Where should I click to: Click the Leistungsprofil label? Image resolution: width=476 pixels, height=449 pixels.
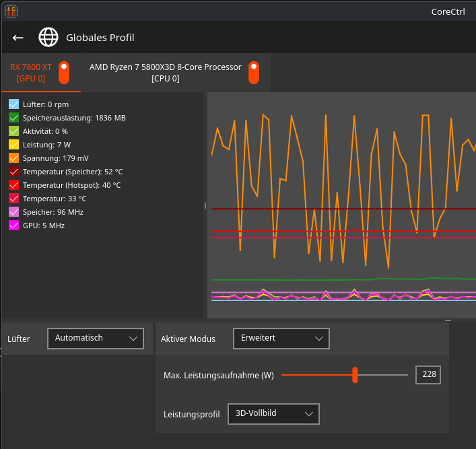pyautogui.click(x=192, y=415)
